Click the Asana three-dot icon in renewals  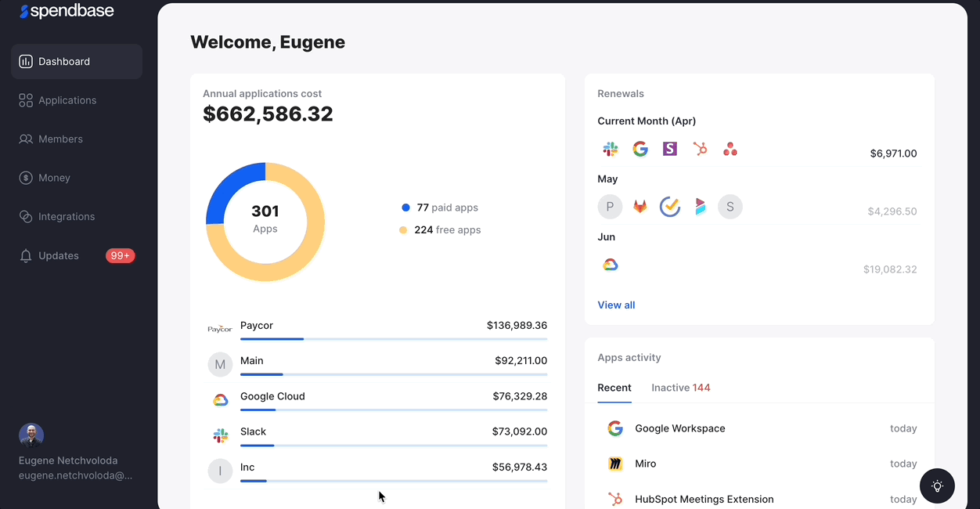[x=730, y=149]
